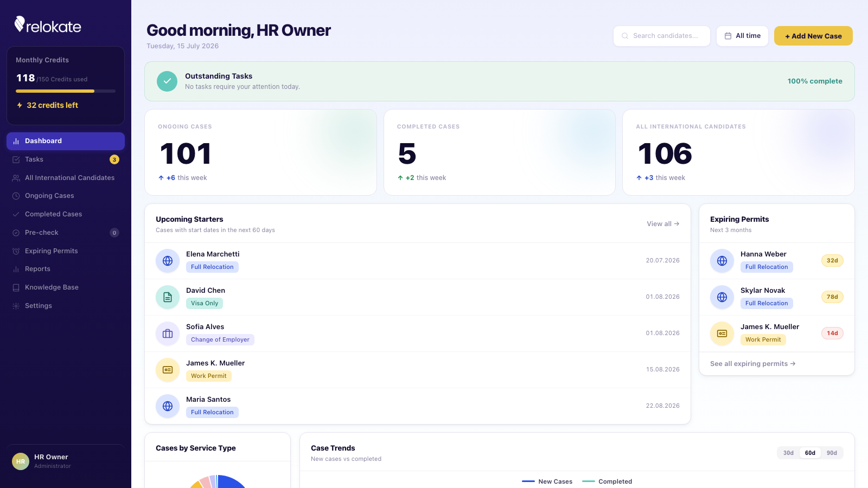Click Sofia Alves's Change of Employer tag

220,340
